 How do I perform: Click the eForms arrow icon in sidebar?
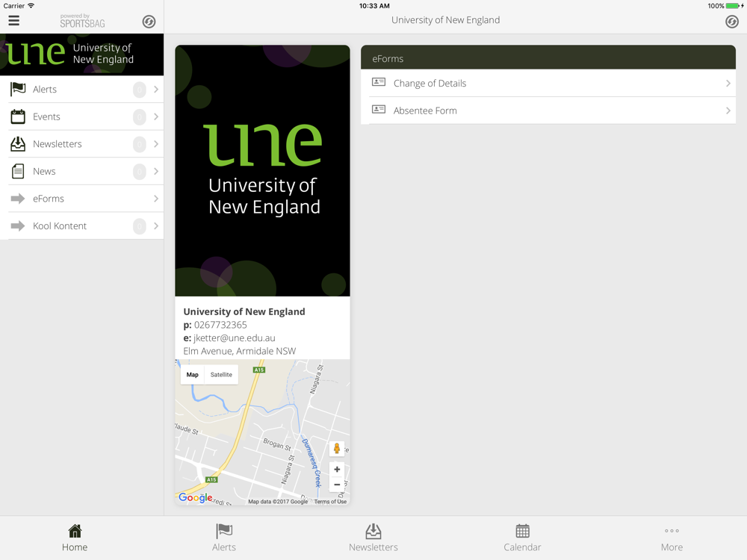[x=18, y=199]
